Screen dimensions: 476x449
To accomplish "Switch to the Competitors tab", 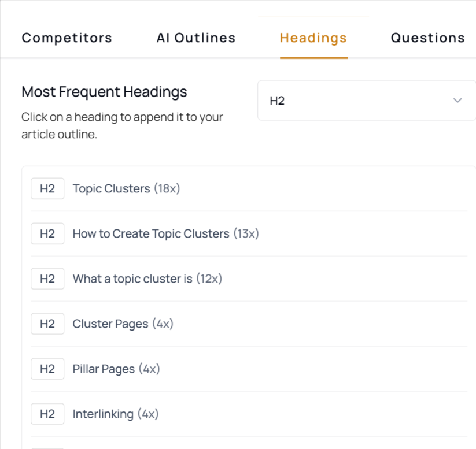I will [x=67, y=38].
